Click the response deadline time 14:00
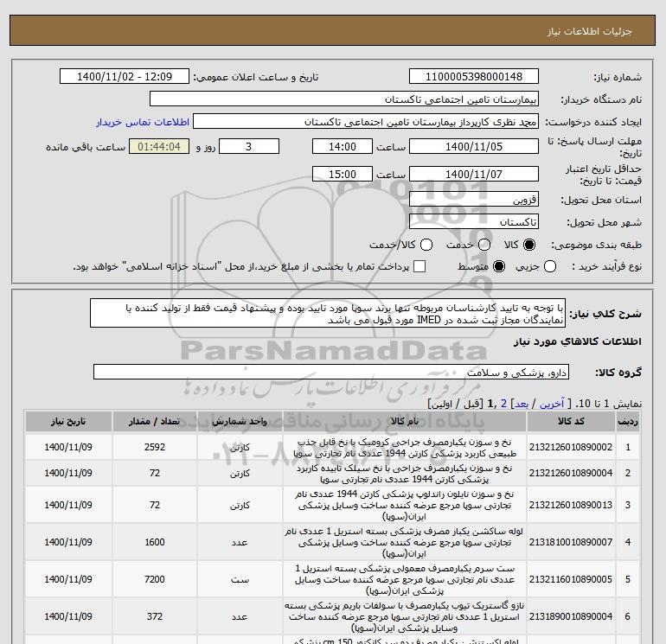The width and height of the screenshot is (666, 644). click(x=343, y=146)
